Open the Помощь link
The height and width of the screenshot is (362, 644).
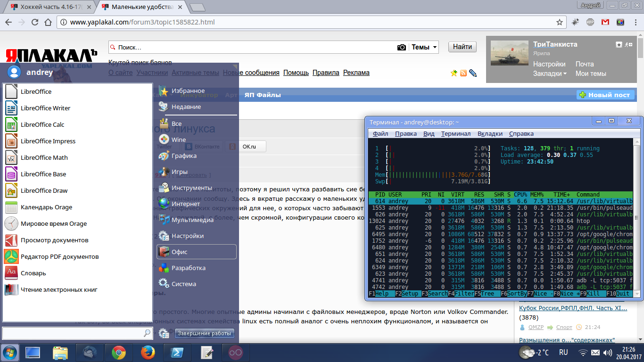coord(296,73)
